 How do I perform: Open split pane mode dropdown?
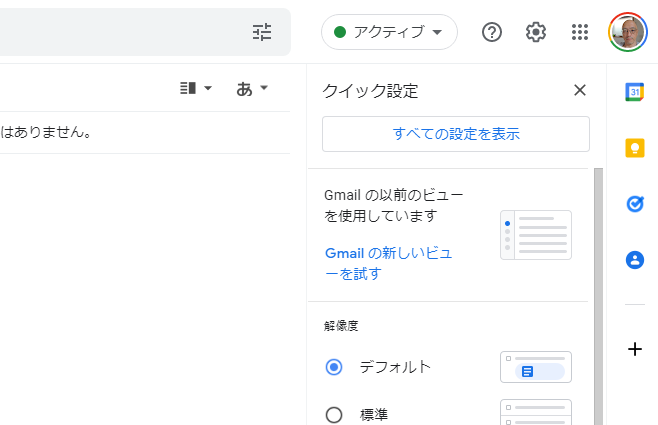pos(196,88)
